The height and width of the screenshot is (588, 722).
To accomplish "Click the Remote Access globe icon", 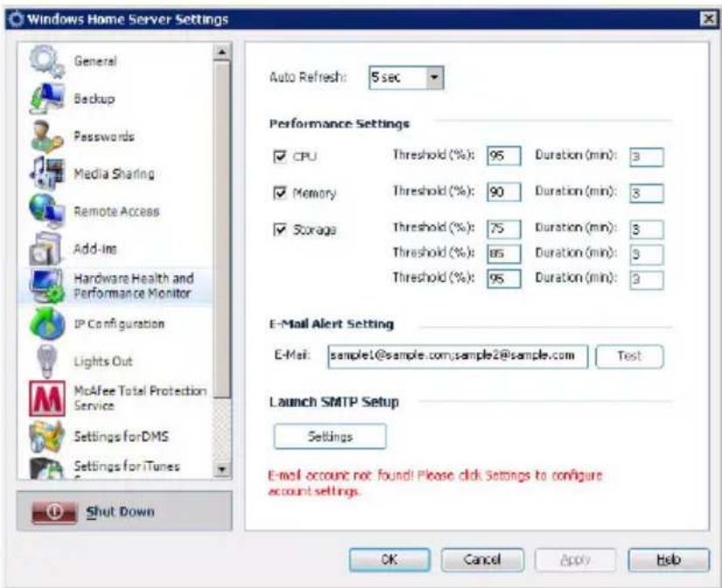I will pos(46,211).
